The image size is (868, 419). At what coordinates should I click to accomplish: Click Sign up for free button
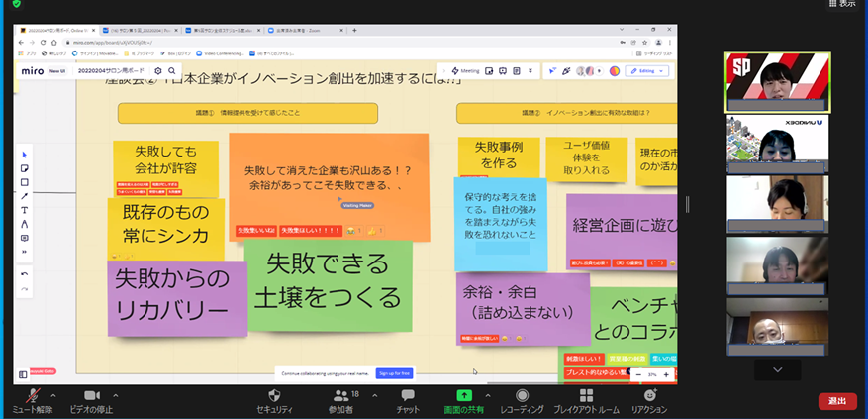click(394, 373)
